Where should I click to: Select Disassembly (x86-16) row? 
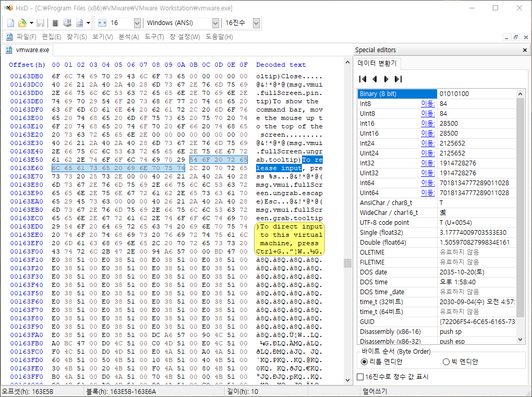click(x=437, y=331)
